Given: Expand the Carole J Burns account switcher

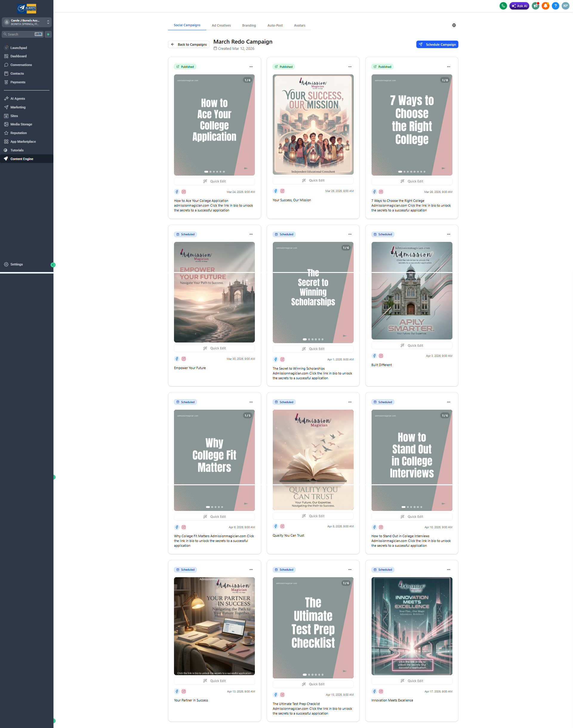Looking at the screenshot, I should coord(48,22).
